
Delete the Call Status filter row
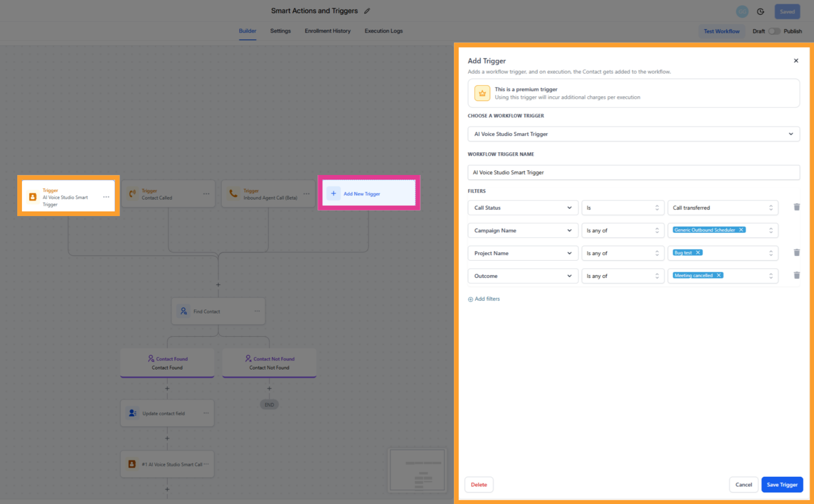[x=797, y=207]
